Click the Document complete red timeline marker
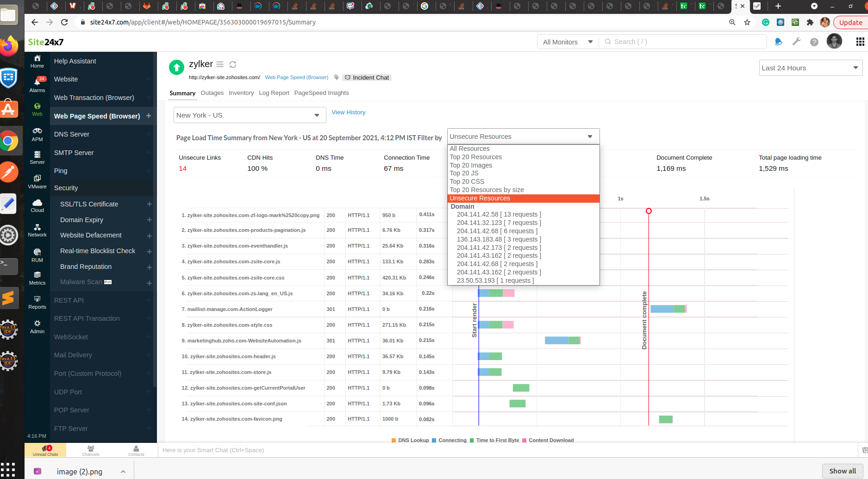This screenshot has width=868, height=479. point(649,211)
